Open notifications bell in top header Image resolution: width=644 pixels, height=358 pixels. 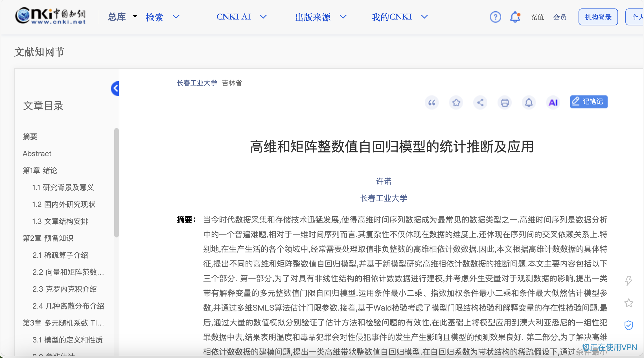[515, 17]
